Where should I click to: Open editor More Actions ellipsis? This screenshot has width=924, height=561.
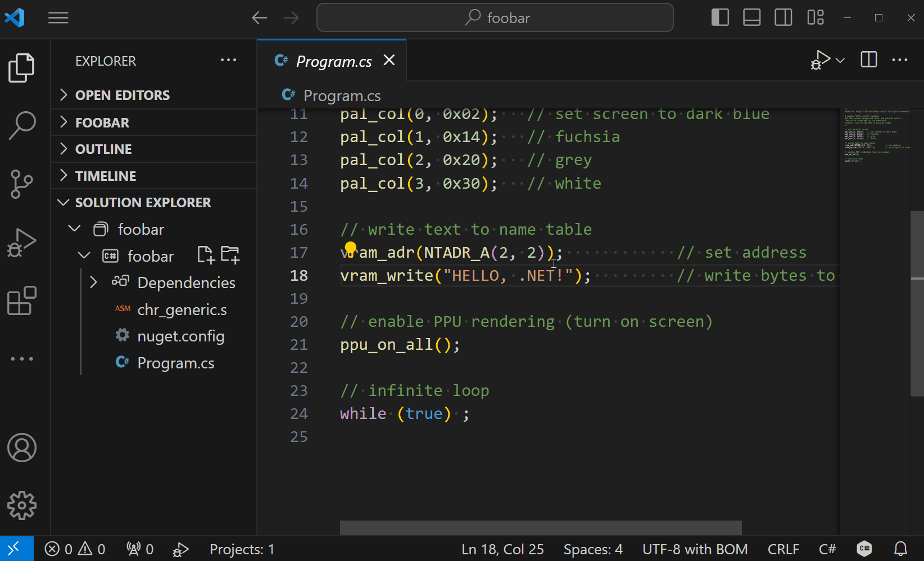pos(900,60)
